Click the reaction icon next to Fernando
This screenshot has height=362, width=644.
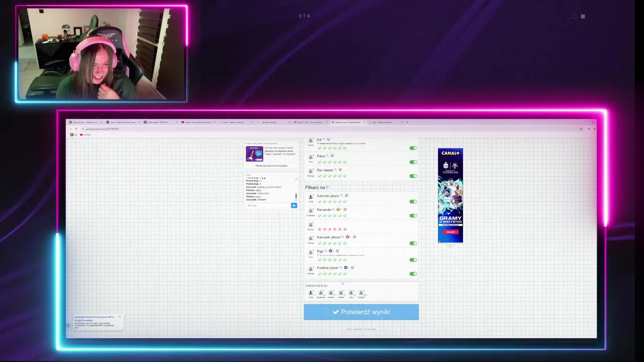[345, 209]
